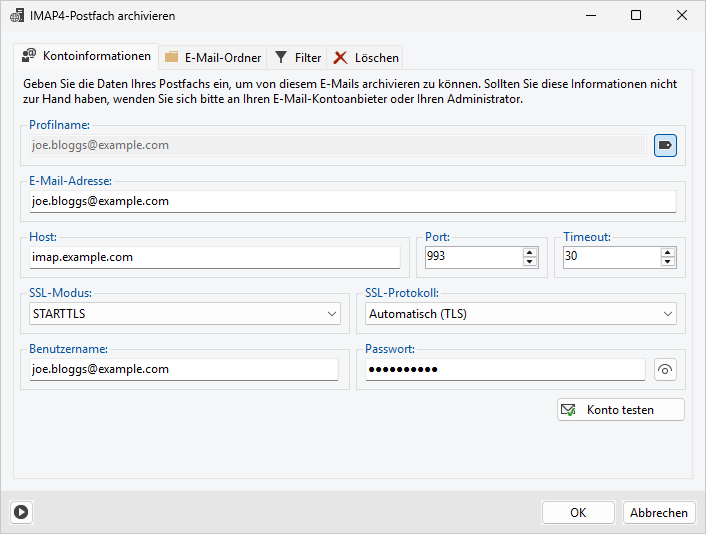Click the play icon at bottom left
The image size is (706, 534).
tap(21, 512)
